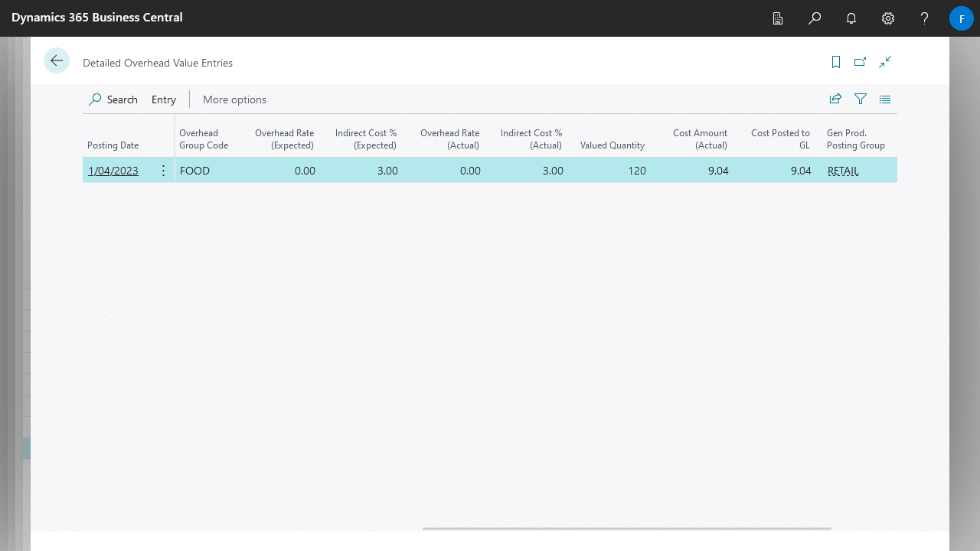
Task: Open the notifications bell
Action: coord(851,18)
